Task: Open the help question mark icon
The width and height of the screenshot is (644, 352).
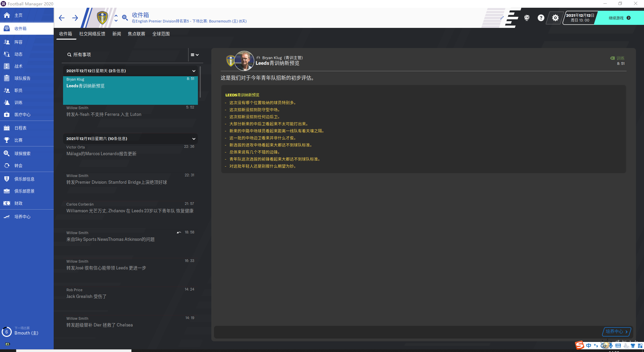Action: coord(541,18)
